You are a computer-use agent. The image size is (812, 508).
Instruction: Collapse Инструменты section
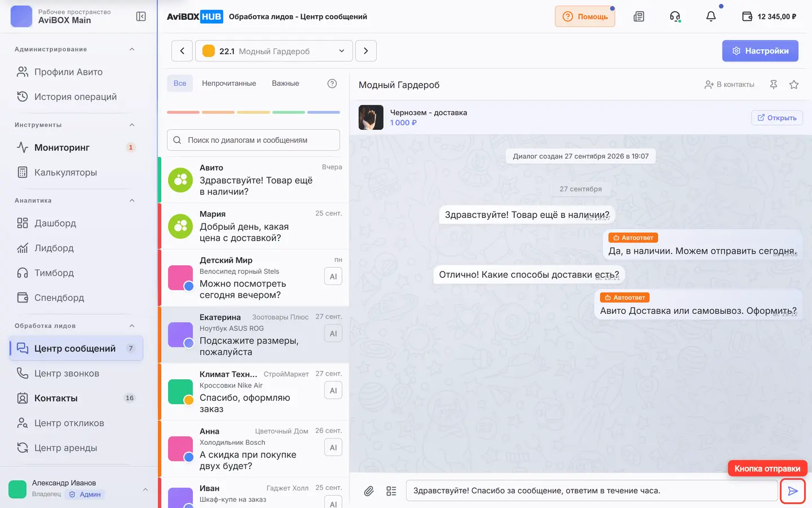click(x=132, y=125)
